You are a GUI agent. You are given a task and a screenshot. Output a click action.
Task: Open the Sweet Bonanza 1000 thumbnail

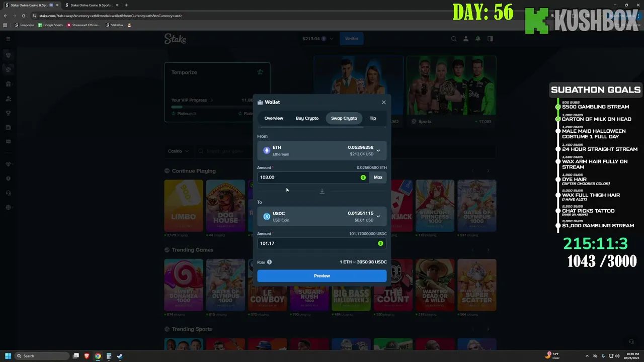184,285
